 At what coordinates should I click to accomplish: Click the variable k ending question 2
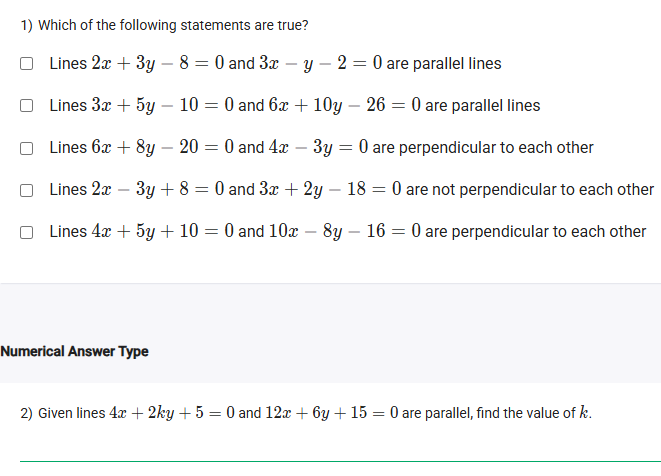pos(584,413)
